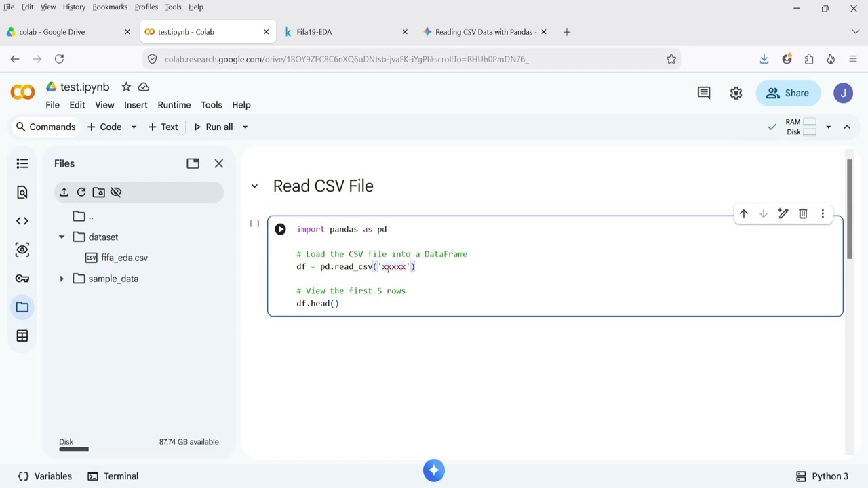This screenshot has width=868, height=488.
Task: Open Code button dropdown arrow
Action: (134, 127)
